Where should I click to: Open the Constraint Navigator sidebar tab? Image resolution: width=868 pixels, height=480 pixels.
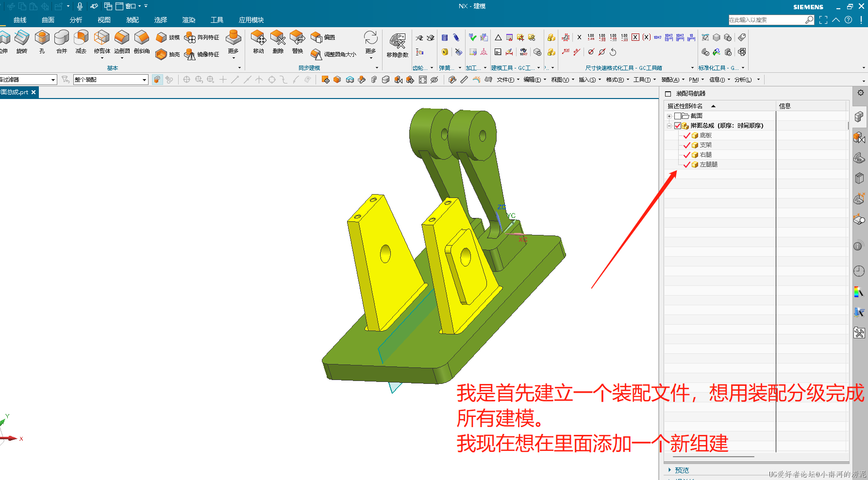[x=859, y=138]
